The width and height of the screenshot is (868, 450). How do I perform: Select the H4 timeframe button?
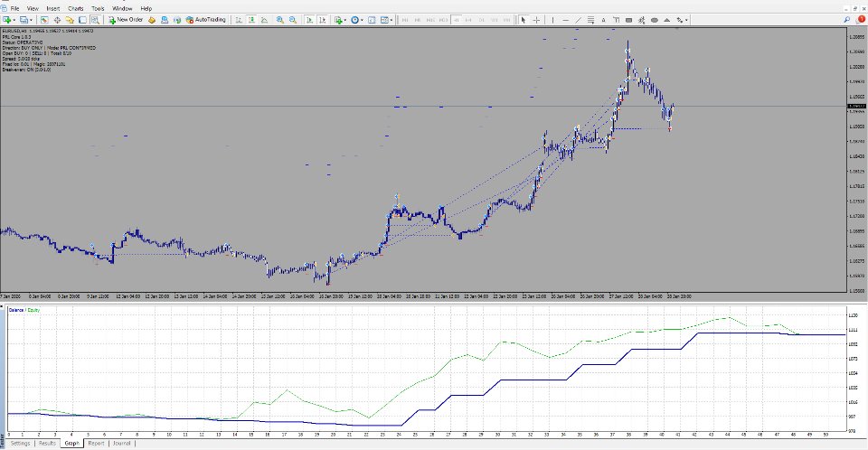(x=468, y=20)
